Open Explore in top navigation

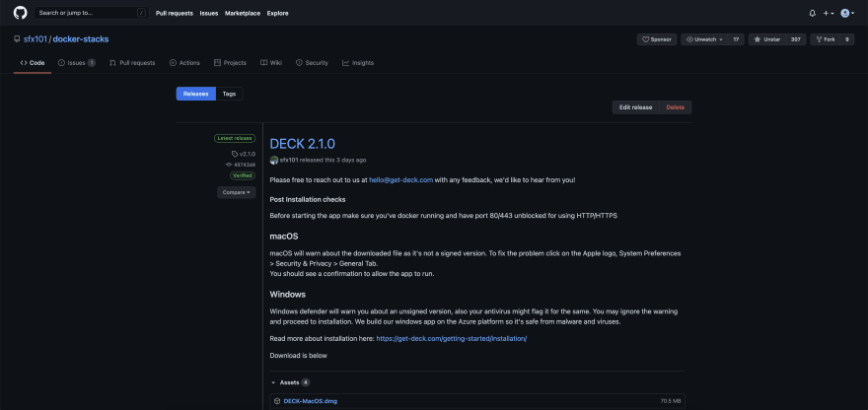(277, 13)
